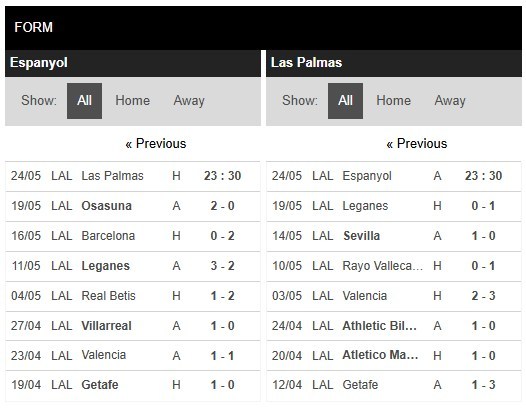Switch Las Palmas form to Home matches

coord(393,101)
